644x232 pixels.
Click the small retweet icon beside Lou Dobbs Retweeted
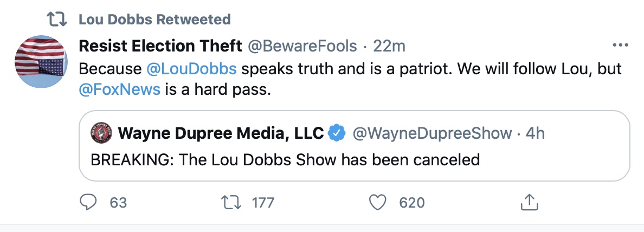click(x=56, y=20)
